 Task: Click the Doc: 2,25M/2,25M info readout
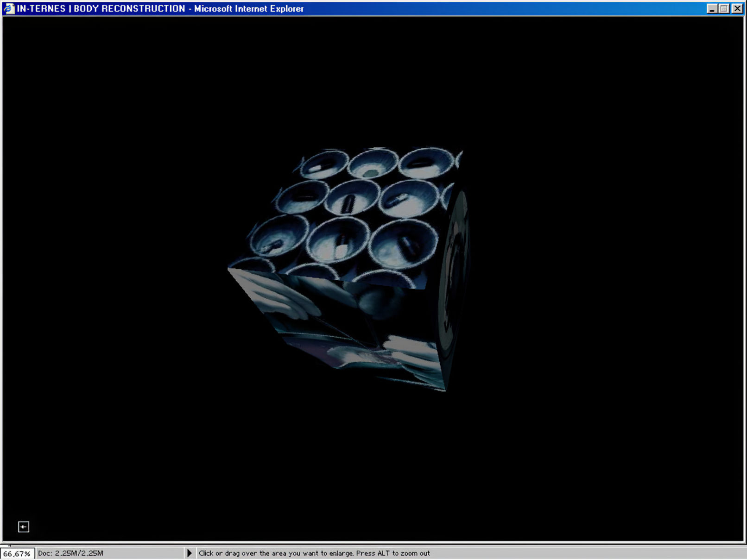pos(70,553)
